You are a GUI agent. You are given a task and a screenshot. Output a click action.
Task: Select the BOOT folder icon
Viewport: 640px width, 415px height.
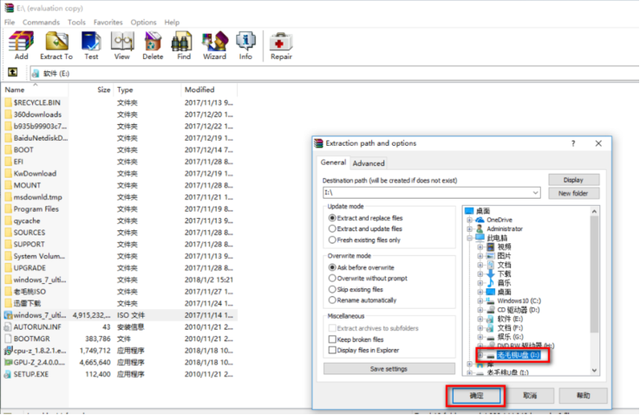coord(8,150)
